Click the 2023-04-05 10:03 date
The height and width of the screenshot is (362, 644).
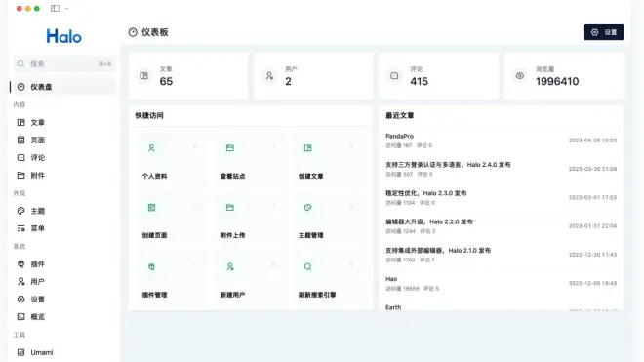pyautogui.click(x=592, y=141)
